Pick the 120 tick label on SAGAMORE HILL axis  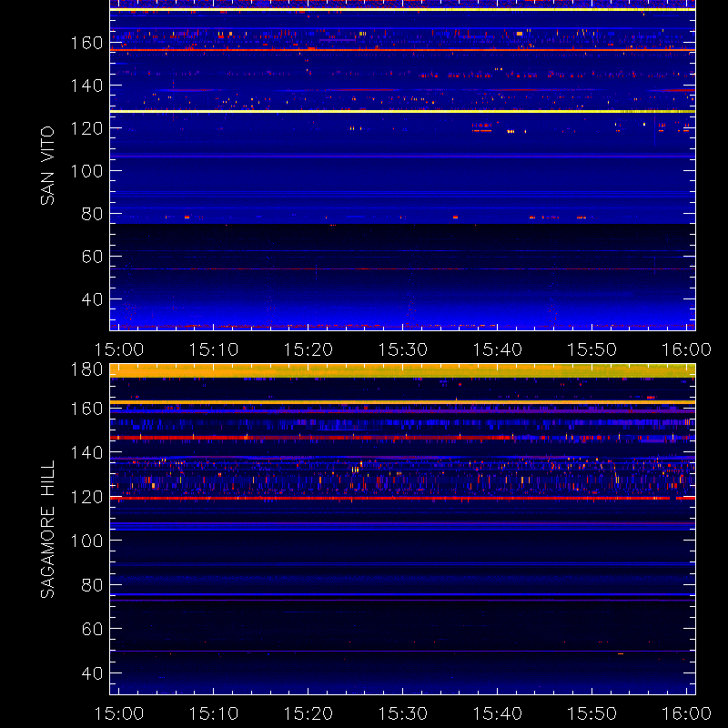coord(86,497)
